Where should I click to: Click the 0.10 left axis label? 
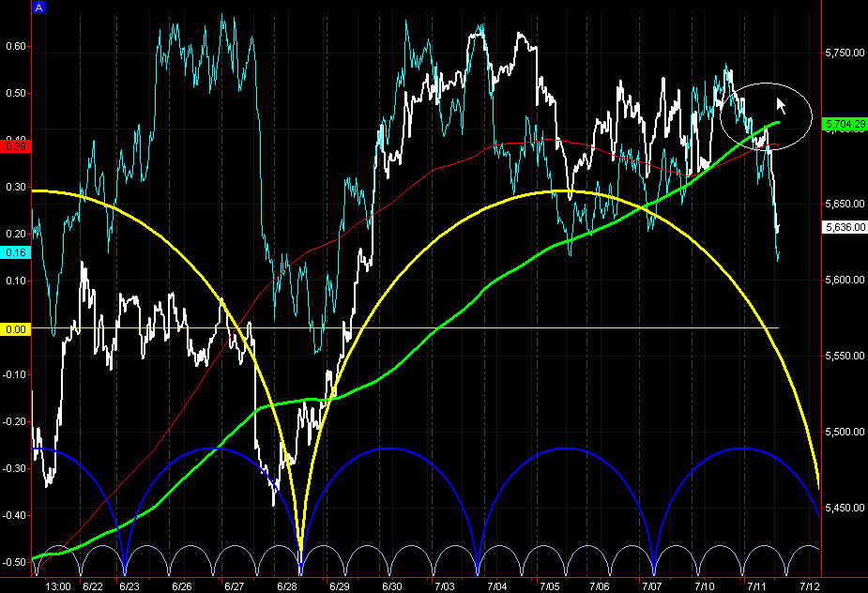tap(16, 281)
